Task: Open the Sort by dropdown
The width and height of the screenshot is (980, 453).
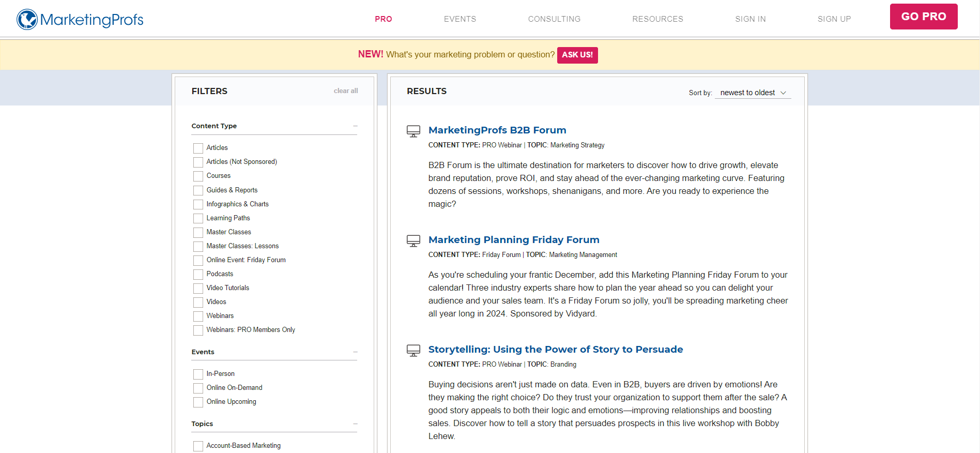Action: click(x=753, y=93)
